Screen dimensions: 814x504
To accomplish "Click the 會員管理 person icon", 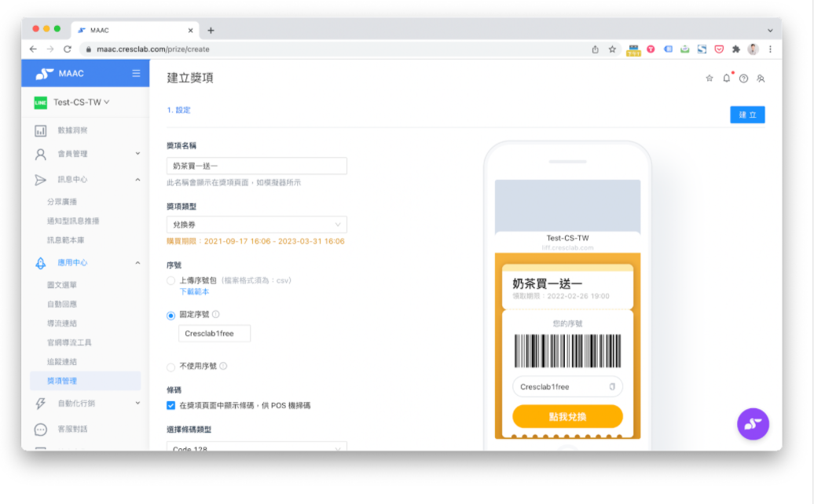I will click(41, 154).
